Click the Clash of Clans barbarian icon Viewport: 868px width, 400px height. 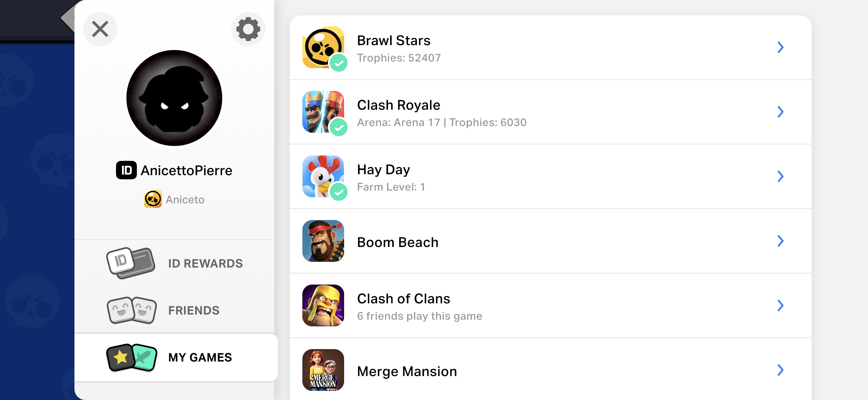tap(323, 305)
